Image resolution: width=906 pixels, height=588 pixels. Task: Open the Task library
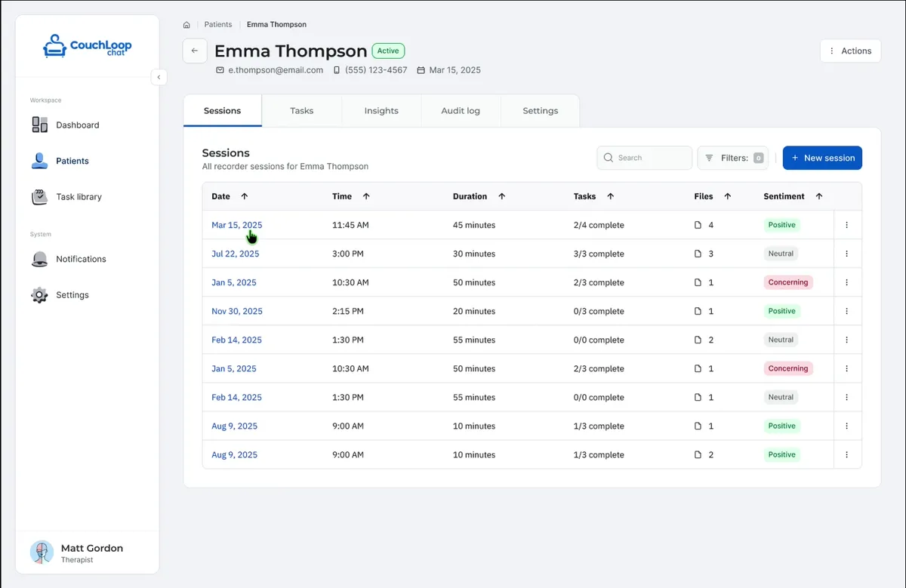click(78, 196)
